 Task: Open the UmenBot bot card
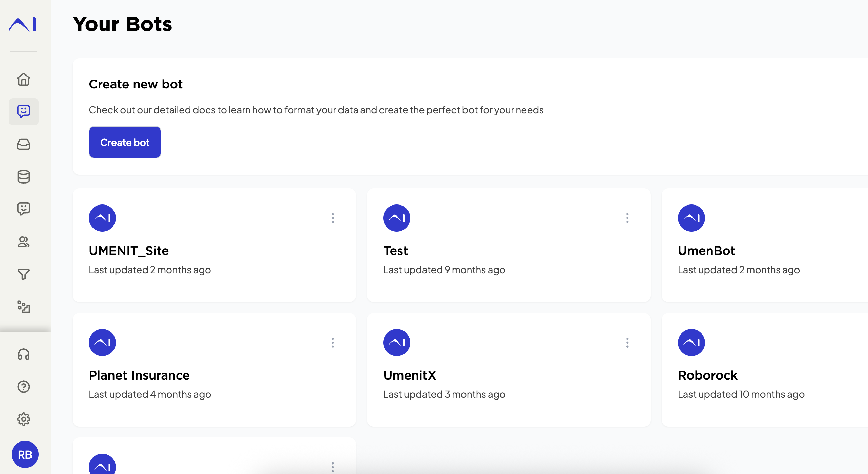707,251
